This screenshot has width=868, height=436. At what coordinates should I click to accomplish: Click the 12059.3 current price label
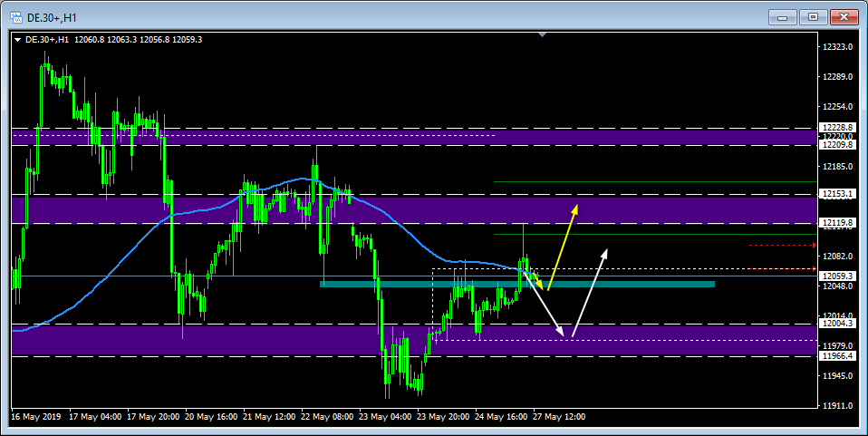[x=836, y=276]
